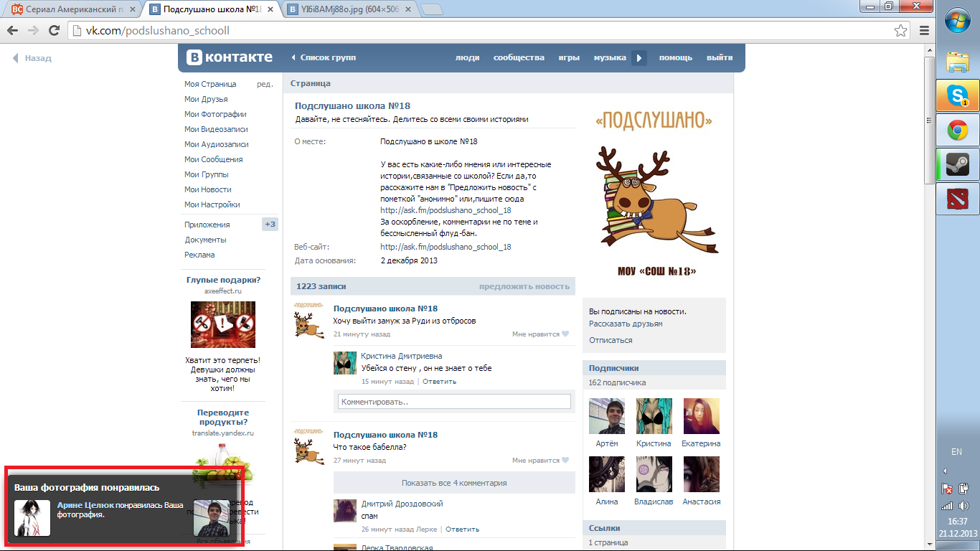Click the EN language indicator
980x551 pixels.
tap(956, 452)
